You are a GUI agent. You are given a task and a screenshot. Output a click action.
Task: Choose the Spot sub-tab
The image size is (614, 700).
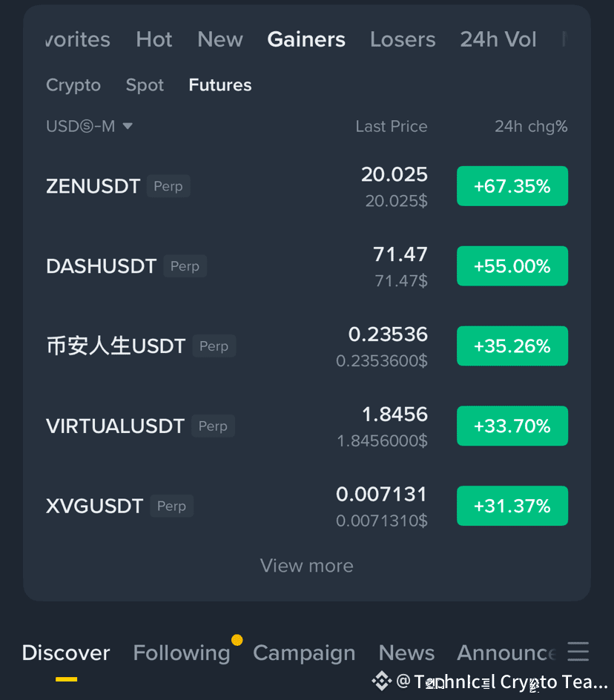145,85
